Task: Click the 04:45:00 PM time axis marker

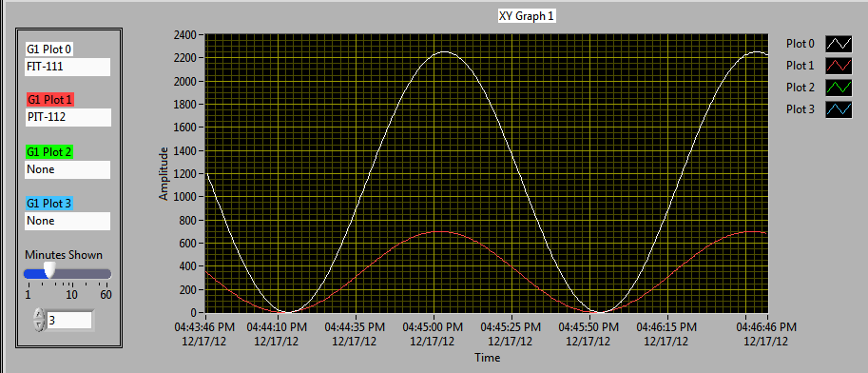Action: pyautogui.click(x=433, y=334)
